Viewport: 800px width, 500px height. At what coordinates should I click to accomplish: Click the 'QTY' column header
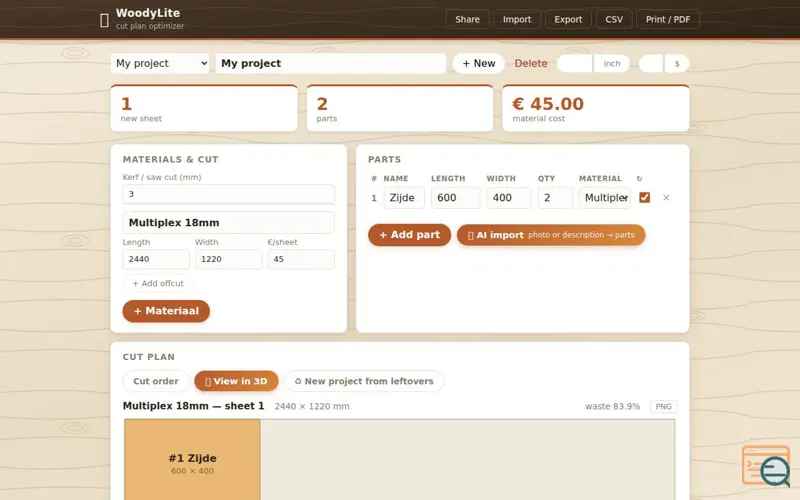546,179
